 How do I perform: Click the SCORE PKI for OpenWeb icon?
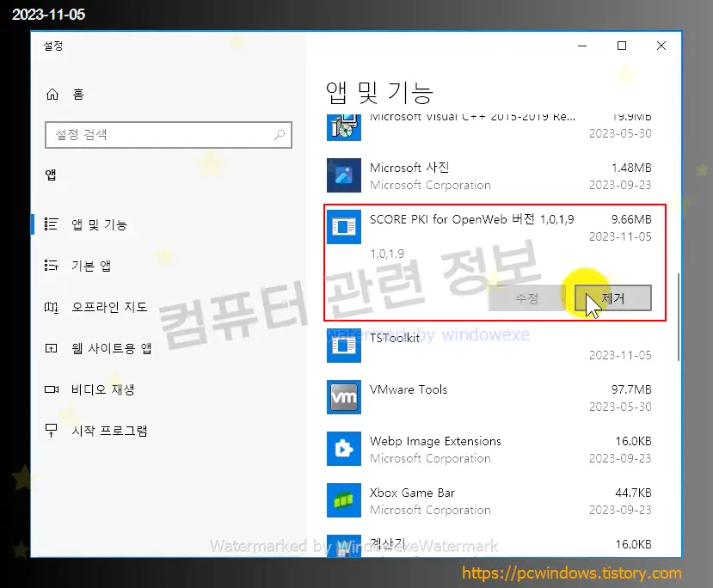click(344, 227)
